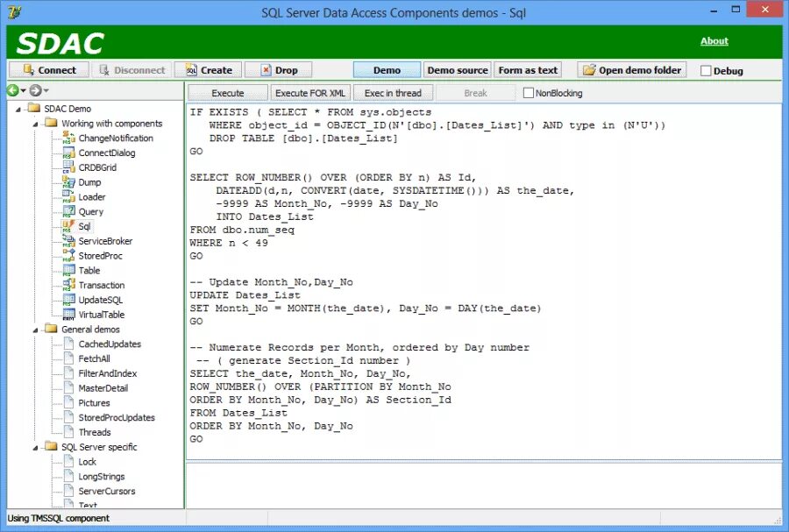The height and width of the screenshot is (532, 789).
Task: Toggle the NonBlocking checkbox
Action: point(529,93)
